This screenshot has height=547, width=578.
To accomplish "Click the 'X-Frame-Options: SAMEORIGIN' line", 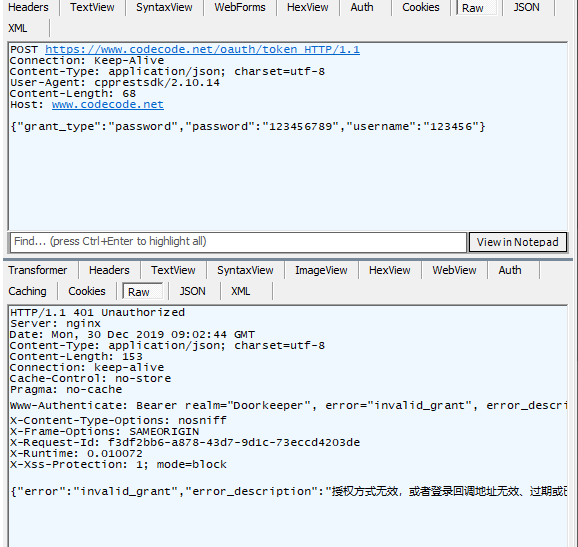I will coord(104,432).
